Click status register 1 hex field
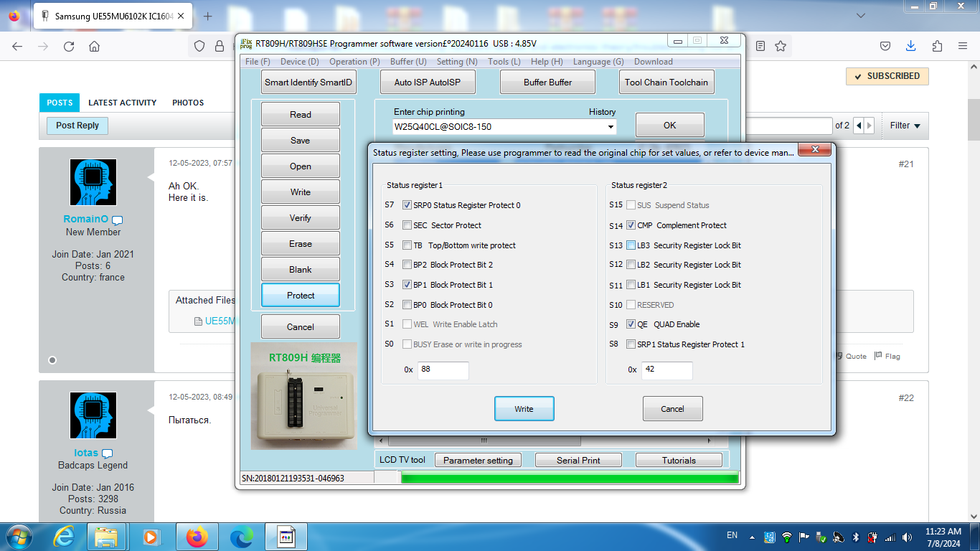The width and height of the screenshot is (980, 551). pos(443,370)
